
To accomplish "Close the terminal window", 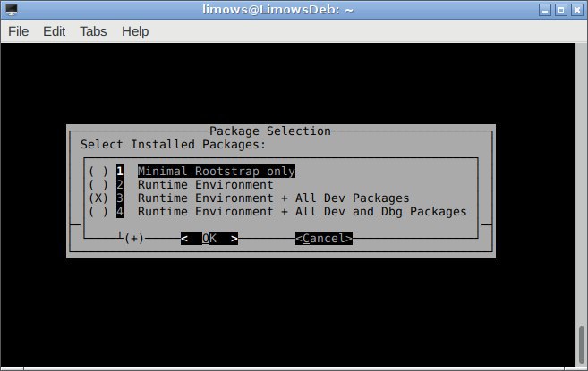I will [577, 10].
